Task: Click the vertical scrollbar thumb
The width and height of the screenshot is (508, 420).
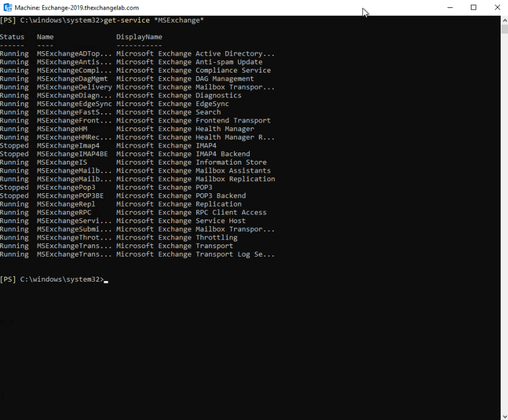Action: point(504,29)
